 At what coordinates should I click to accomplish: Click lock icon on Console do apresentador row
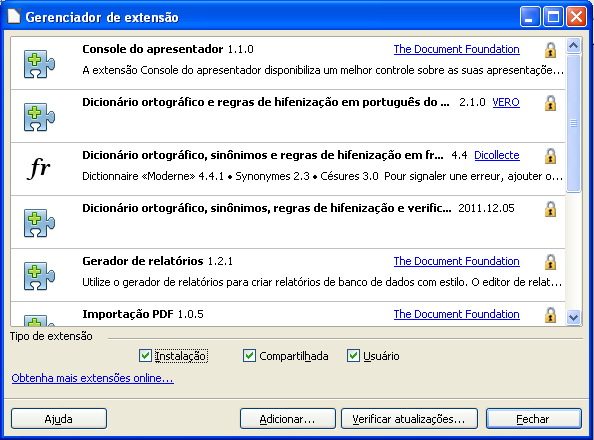(x=550, y=50)
